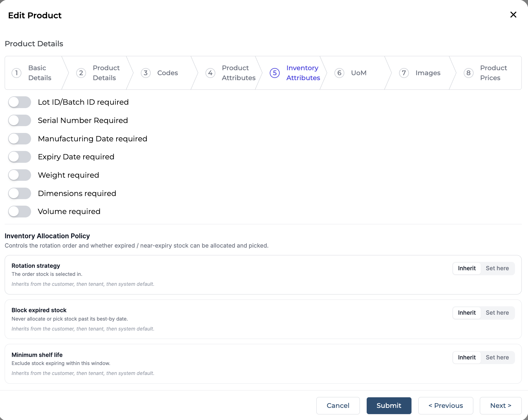Image resolution: width=528 pixels, height=420 pixels.
Task: Click the Rotation strategy title
Action: (x=36, y=266)
